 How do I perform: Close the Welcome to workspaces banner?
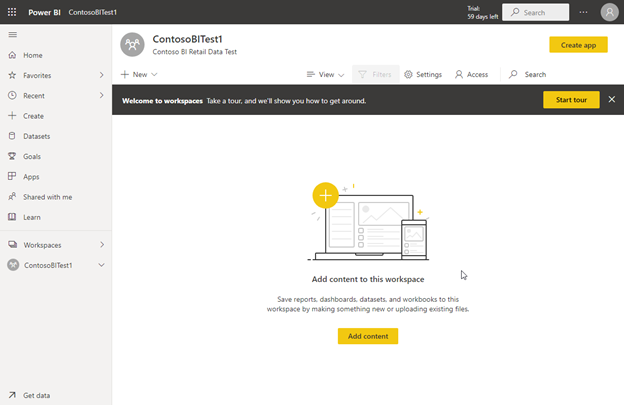click(612, 99)
